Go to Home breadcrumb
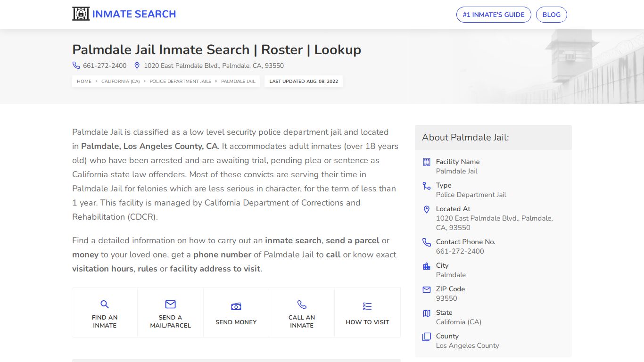Viewport: 644px width, 362px height. pos(84,82)
